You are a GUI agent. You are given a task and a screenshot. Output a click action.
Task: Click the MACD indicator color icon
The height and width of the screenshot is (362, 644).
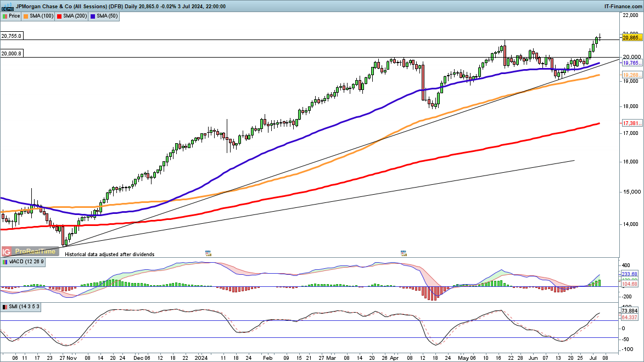[5, 262]
